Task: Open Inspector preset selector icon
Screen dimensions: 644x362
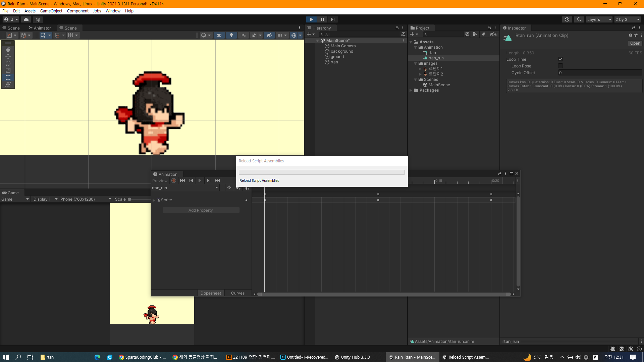Action: point(636,35)
